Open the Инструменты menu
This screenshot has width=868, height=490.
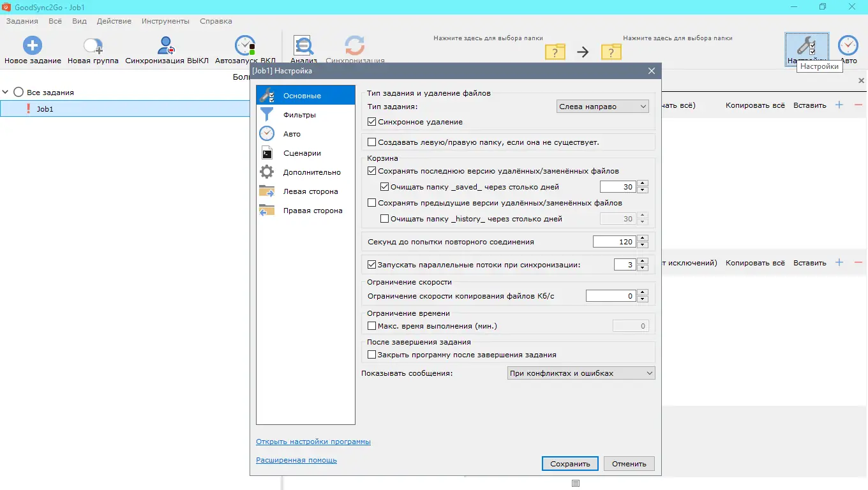(165, 20)
